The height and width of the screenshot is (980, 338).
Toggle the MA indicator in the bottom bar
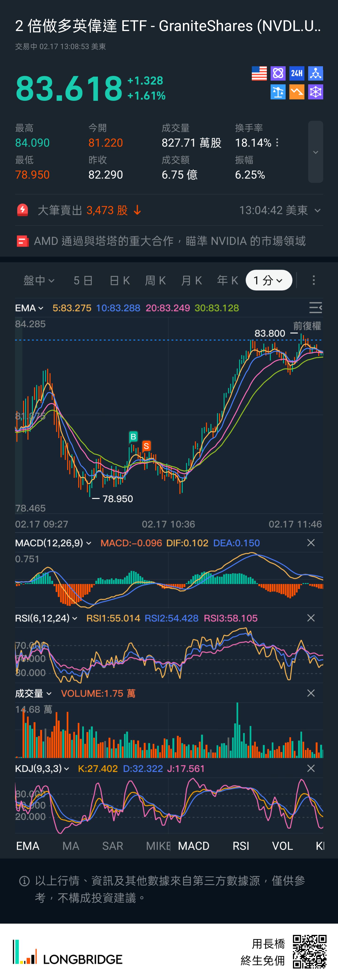(71, 846)
